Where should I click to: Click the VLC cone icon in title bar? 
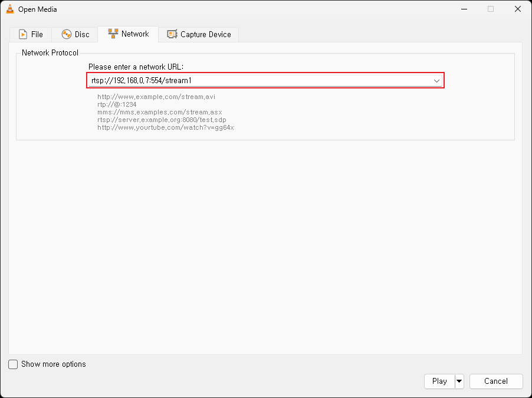[x=10, y=9]
